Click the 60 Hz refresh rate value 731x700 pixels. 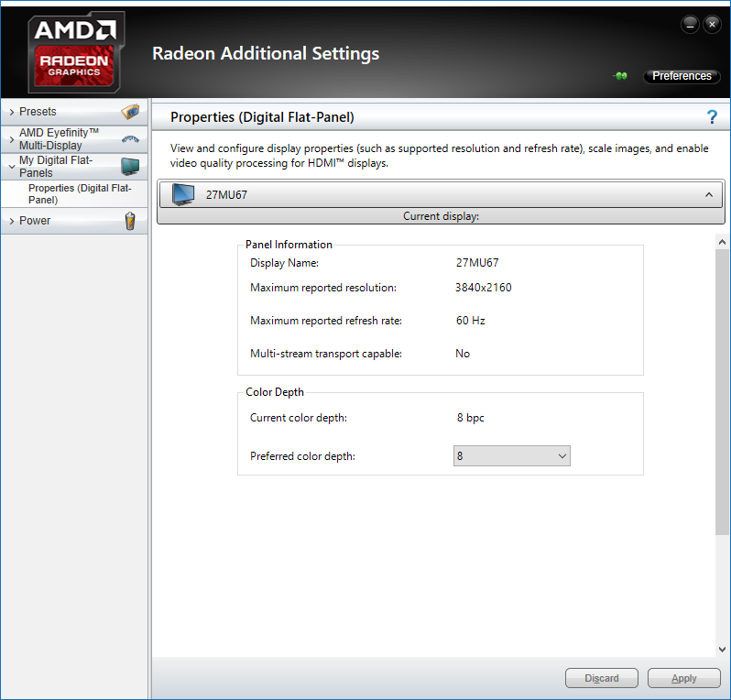click(471, 321)
